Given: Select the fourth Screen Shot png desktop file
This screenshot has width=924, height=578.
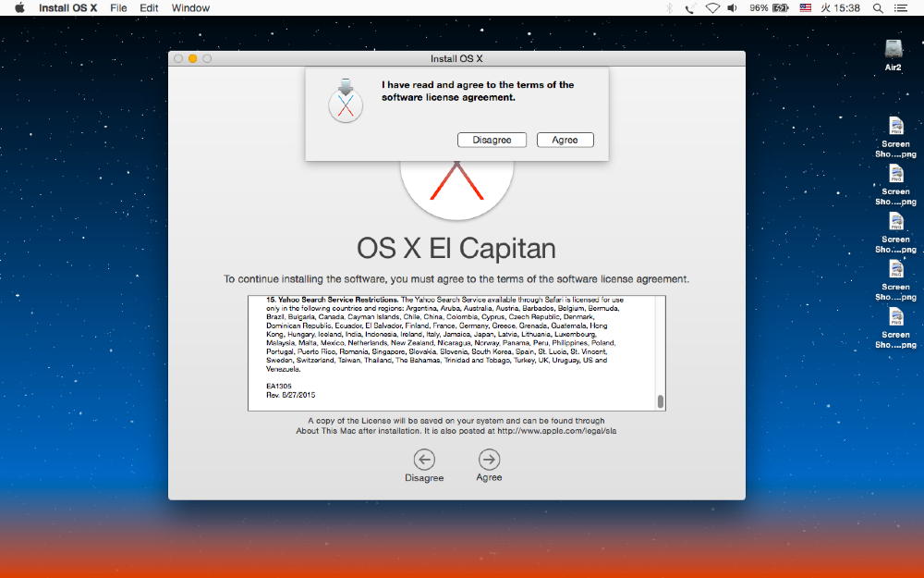Looking at the screenshot, I should (895, 269).
